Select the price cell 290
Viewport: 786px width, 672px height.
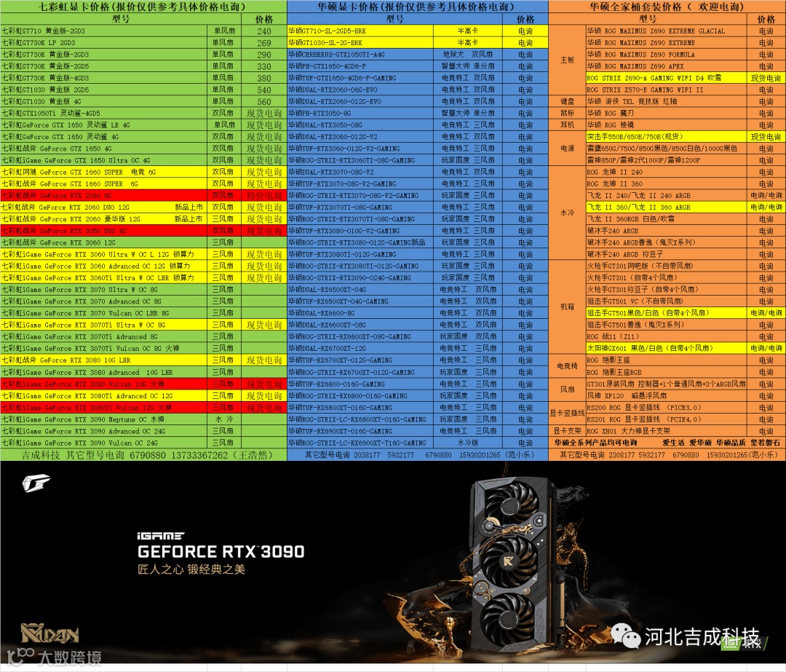[264, 55]
